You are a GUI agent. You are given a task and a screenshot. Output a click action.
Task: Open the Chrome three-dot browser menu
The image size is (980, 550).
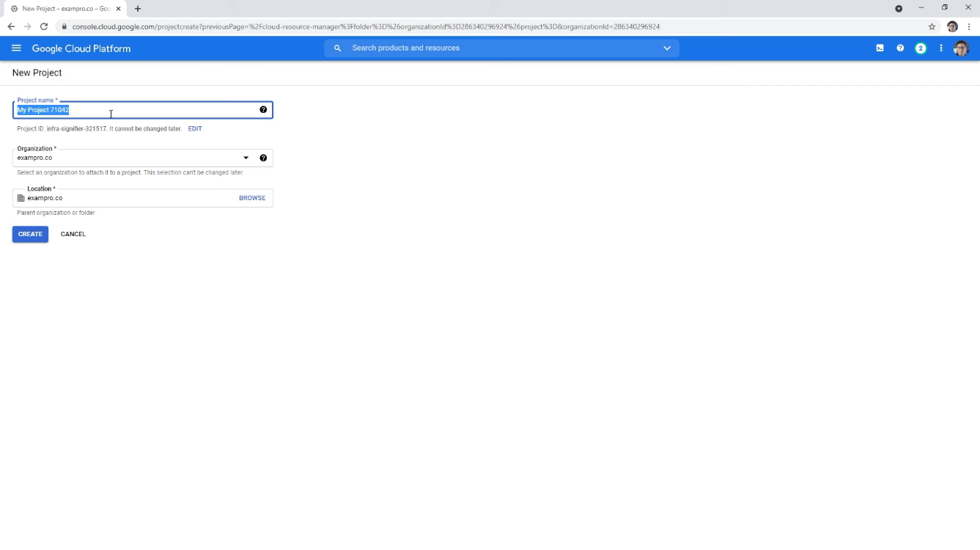click(x=969, y=26)
